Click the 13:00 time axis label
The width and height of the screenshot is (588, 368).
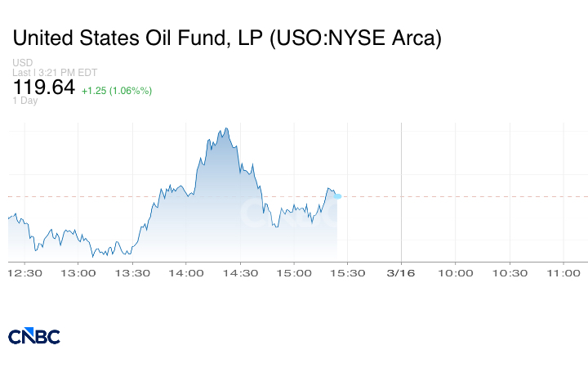79,272
